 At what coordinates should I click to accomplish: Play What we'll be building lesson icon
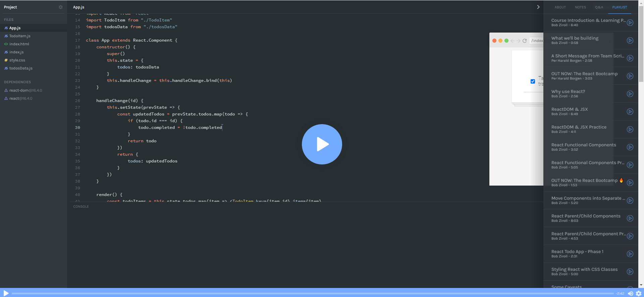[x=630, y=40]
